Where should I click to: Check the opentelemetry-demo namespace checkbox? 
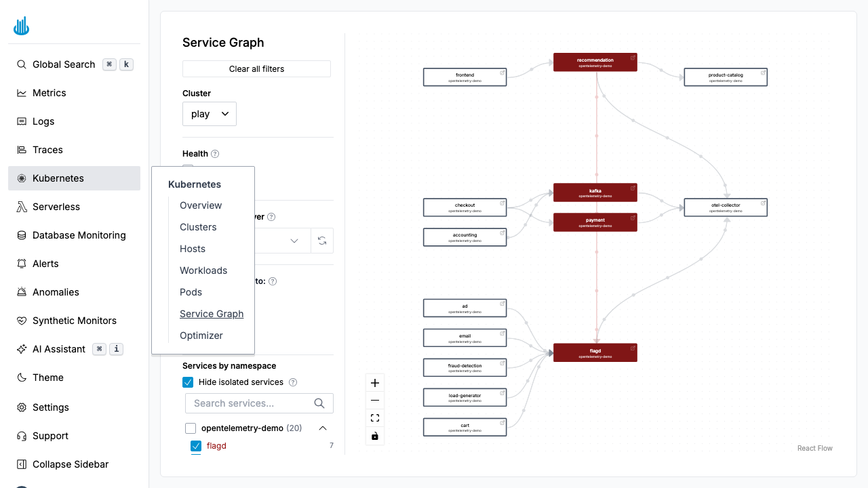click(190, 428)
